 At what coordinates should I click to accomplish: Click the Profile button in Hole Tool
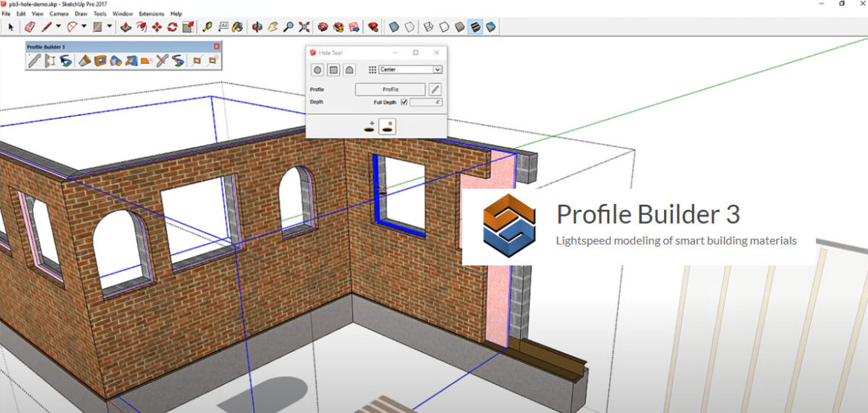(390, 89)
